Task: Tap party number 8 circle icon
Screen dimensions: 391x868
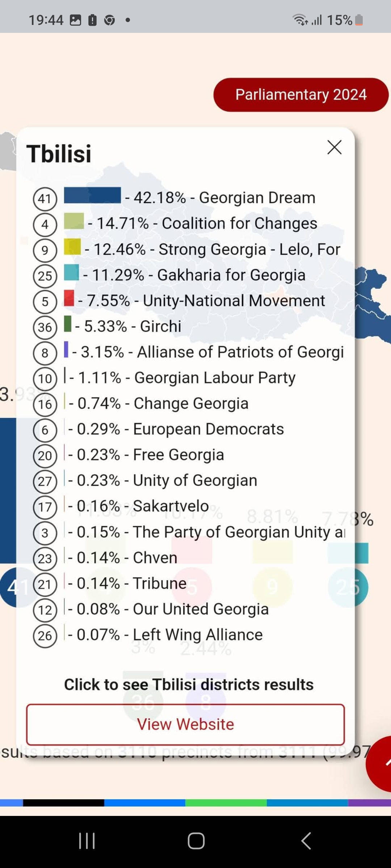Action: (45, 353)
